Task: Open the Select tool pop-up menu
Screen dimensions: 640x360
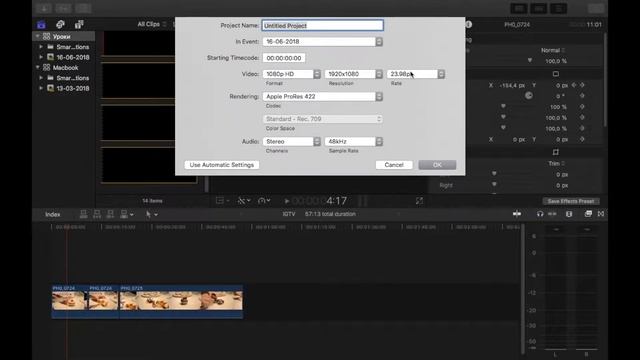Action: click(151, 214)
